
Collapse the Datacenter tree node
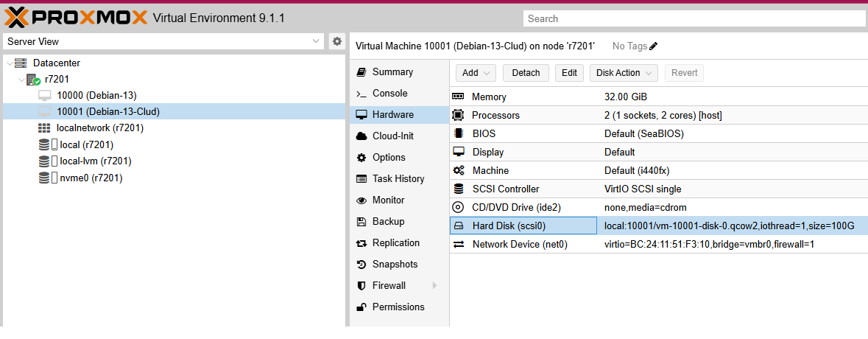tap(9, 63)
